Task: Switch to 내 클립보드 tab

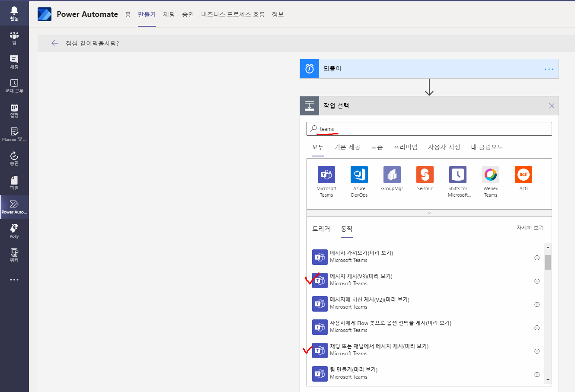Action: pyautogui.click(x=487, y=147)
